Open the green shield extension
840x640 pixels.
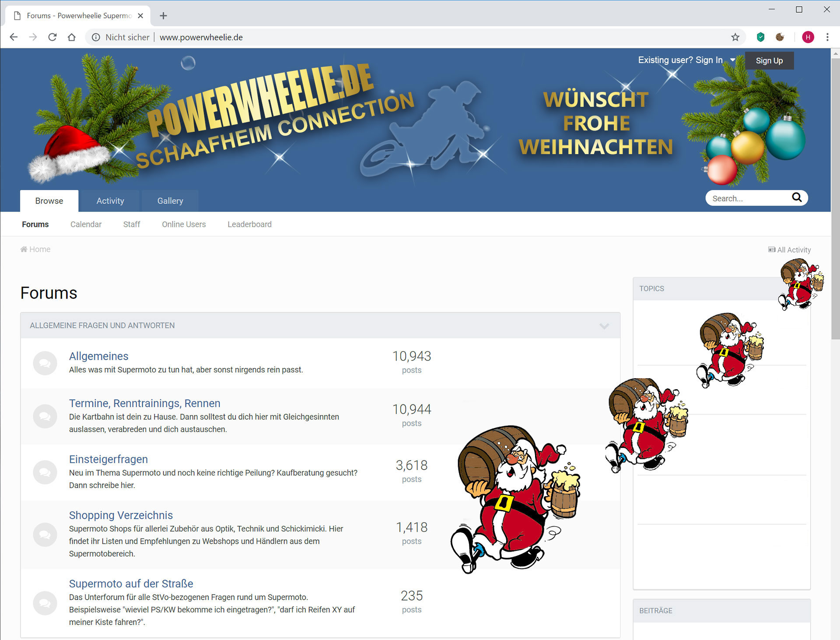760,37
